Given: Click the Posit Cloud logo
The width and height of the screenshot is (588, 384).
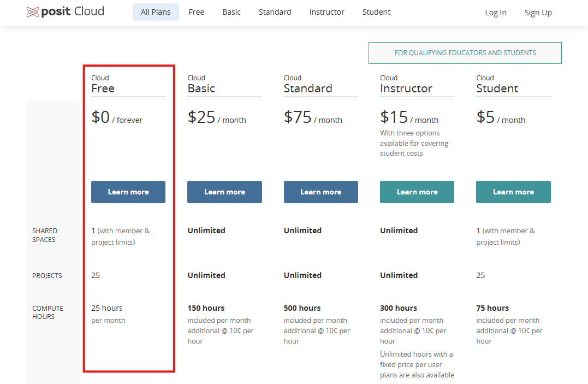Looking at the screenshot, I should click(66, 11).
